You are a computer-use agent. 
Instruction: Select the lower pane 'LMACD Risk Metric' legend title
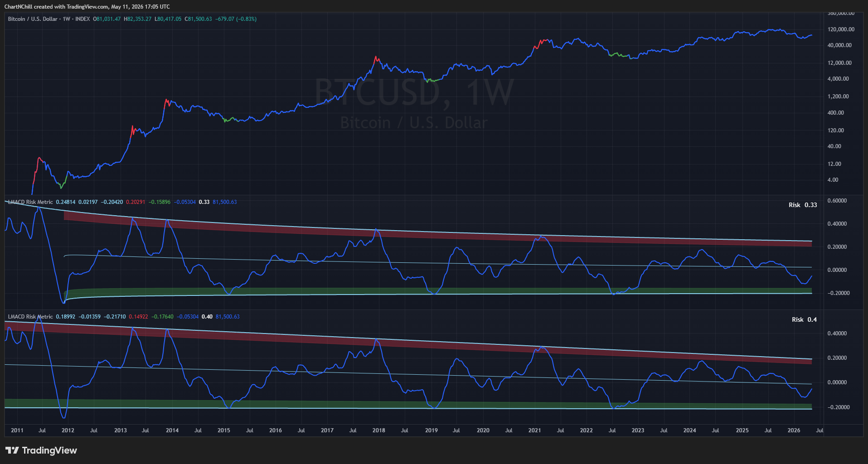tap(30, 317)
